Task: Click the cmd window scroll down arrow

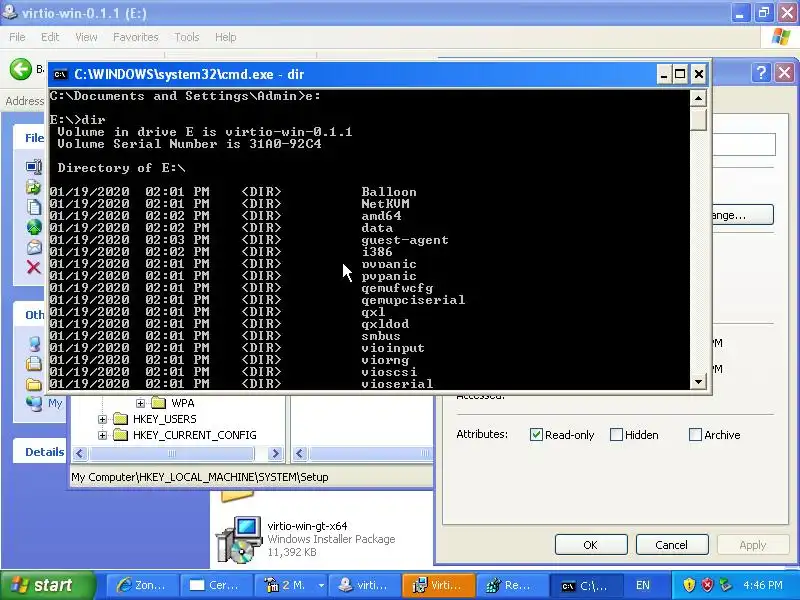Action: [x=698, y=382]
